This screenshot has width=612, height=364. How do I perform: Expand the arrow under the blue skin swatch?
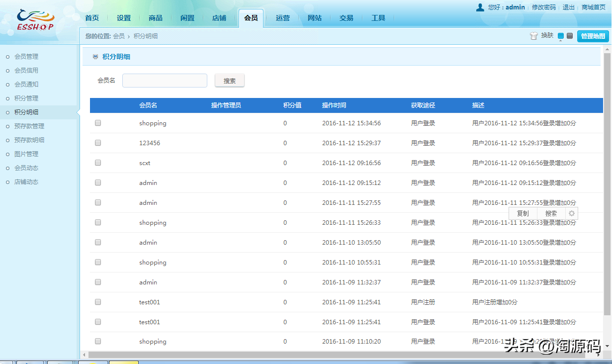(x=560, y=41)
